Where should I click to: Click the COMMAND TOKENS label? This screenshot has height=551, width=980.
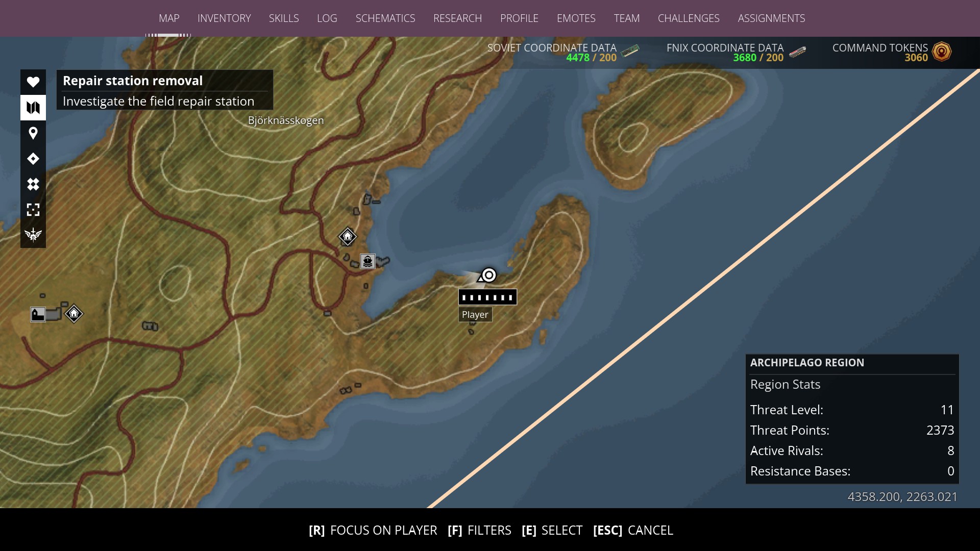coord(880,47)
